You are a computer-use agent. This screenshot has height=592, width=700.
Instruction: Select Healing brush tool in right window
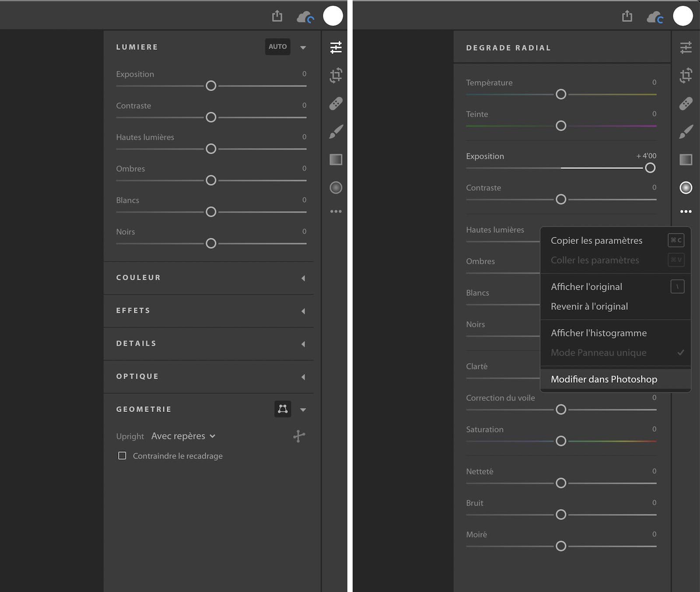coord(686,104)
